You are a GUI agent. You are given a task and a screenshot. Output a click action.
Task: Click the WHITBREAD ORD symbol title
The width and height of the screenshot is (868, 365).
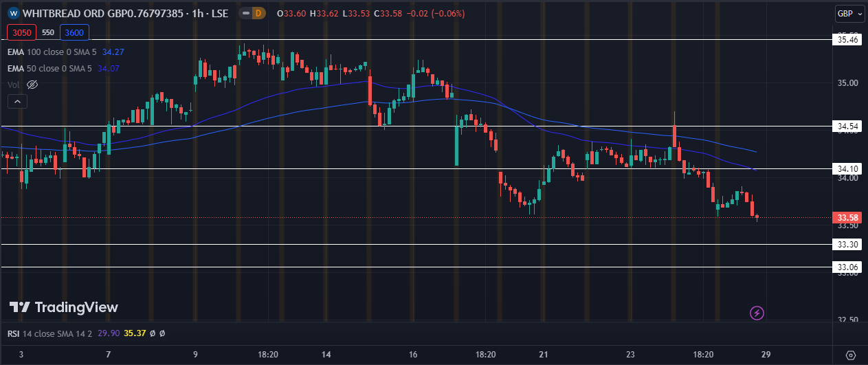click(x=126, y=14)
